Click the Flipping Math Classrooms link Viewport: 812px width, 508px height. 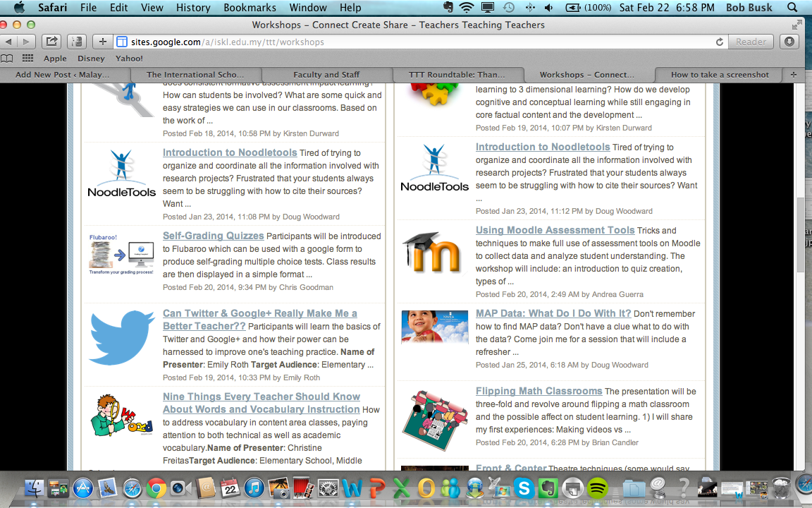(539, 391)
